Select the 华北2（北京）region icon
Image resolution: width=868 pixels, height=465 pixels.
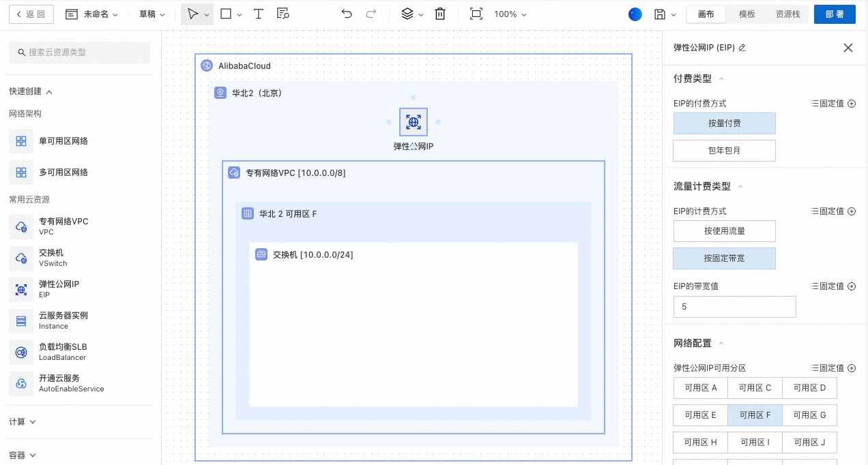[x=220, y=93]
